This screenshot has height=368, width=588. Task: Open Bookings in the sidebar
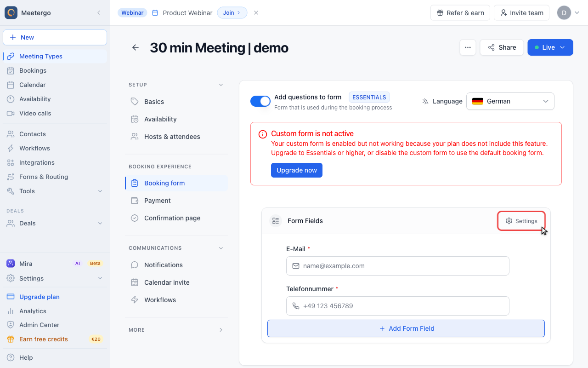55,70
